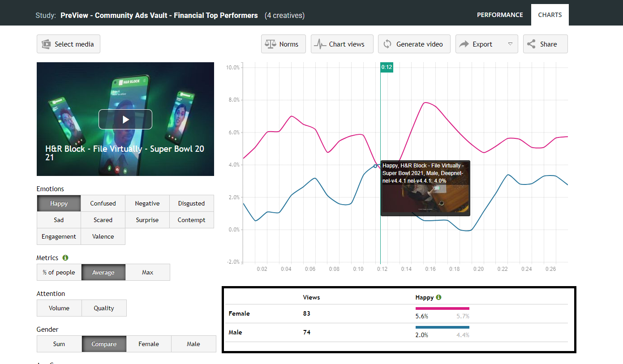
Task: Select the Scared emotion
Action: (x=103, y=220)
